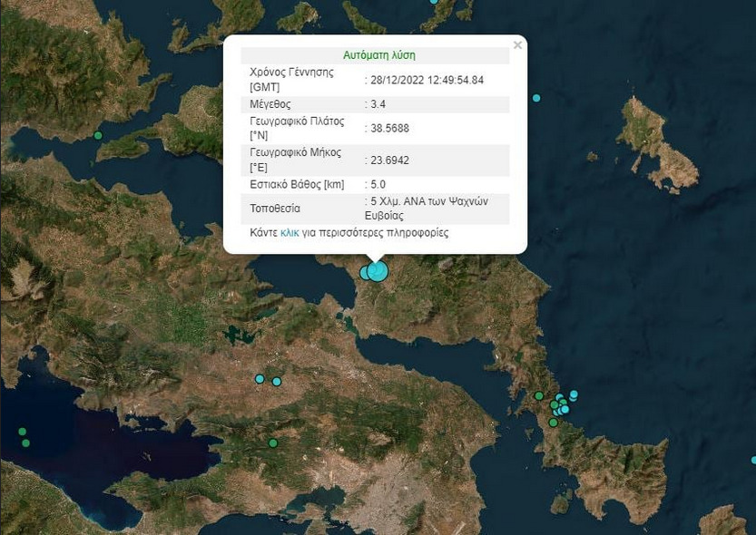Select the lower green marker at the left map edge

pos(25,443)
